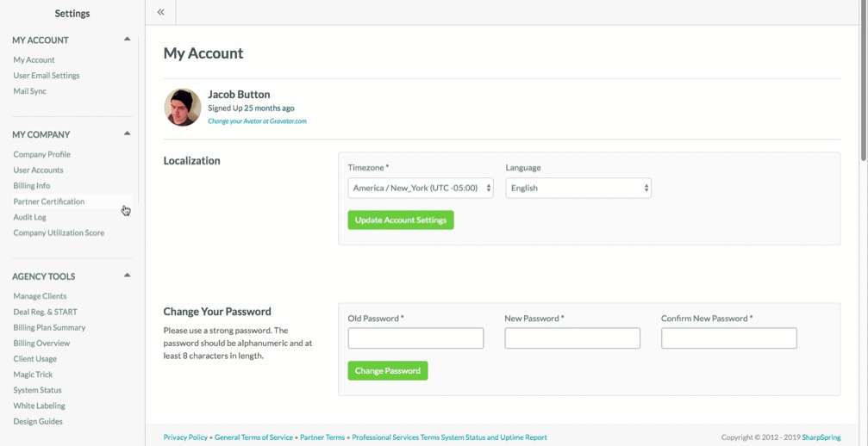Focus the Confirm New Password field
Image resolution: width=868 pixels, height=446 pixels.
729,338
